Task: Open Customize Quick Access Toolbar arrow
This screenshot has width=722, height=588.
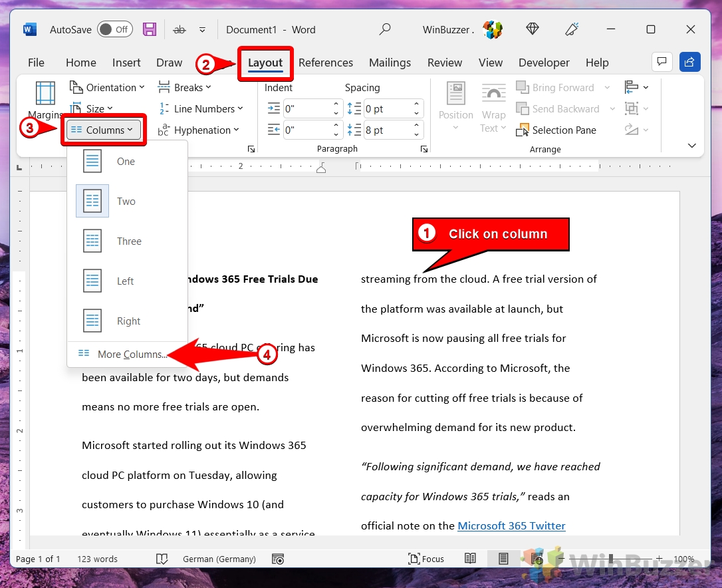Action: (202, 30)
